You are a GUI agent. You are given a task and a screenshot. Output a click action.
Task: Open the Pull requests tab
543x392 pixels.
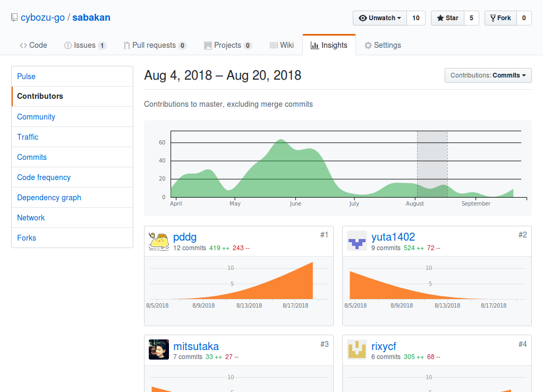[155, 45]
